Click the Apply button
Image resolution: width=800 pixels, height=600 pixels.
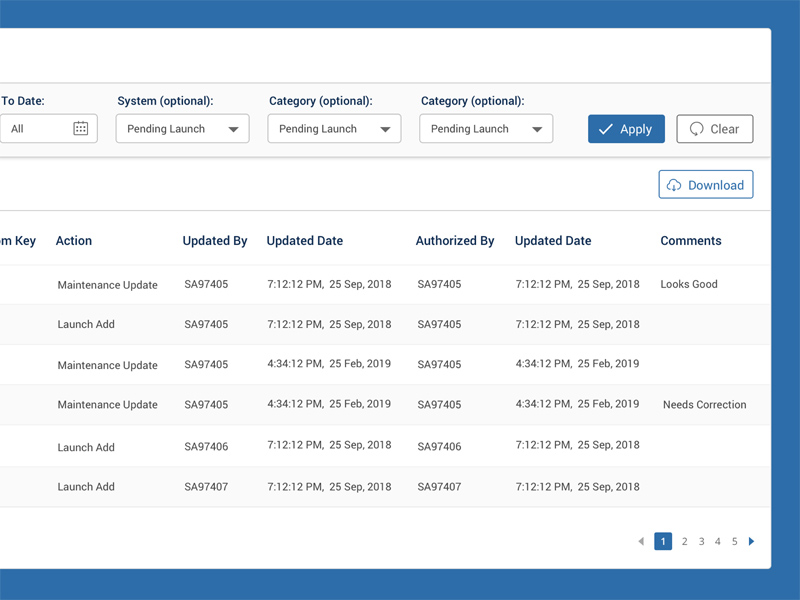pyautogui.click(x=626, y=129)
